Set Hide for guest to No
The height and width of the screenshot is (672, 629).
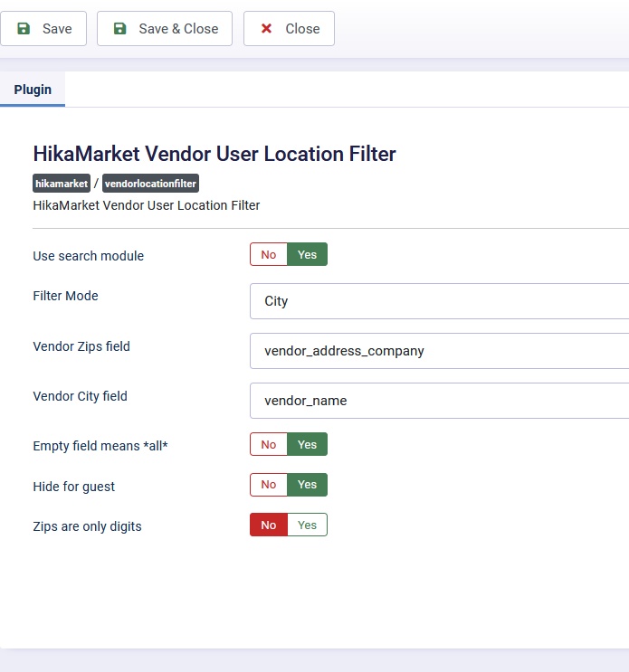tap(269, 485)
